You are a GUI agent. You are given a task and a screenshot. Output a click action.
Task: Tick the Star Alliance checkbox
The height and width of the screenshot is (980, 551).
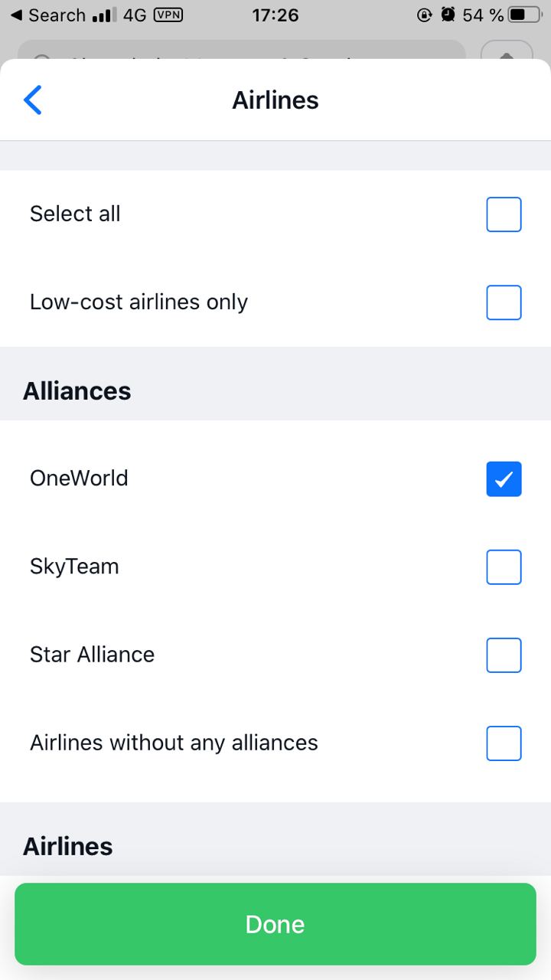504,655
